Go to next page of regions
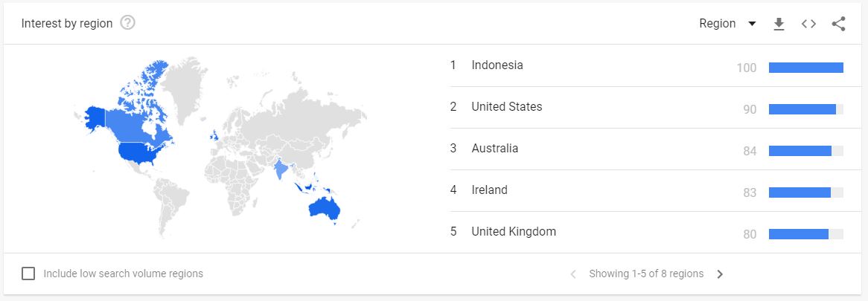The width and height of the screenshot is (868, 301). point(720,274)
